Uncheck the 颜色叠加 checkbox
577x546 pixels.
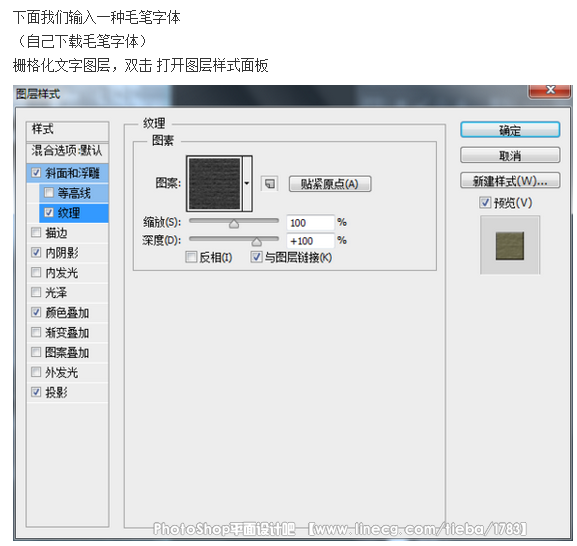point(36,312)
